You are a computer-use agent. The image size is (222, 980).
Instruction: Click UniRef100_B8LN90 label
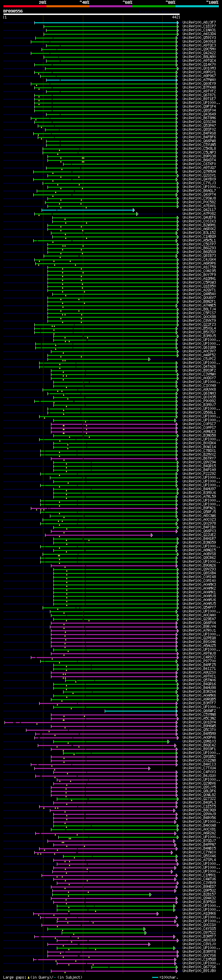(x=199, y=57)
